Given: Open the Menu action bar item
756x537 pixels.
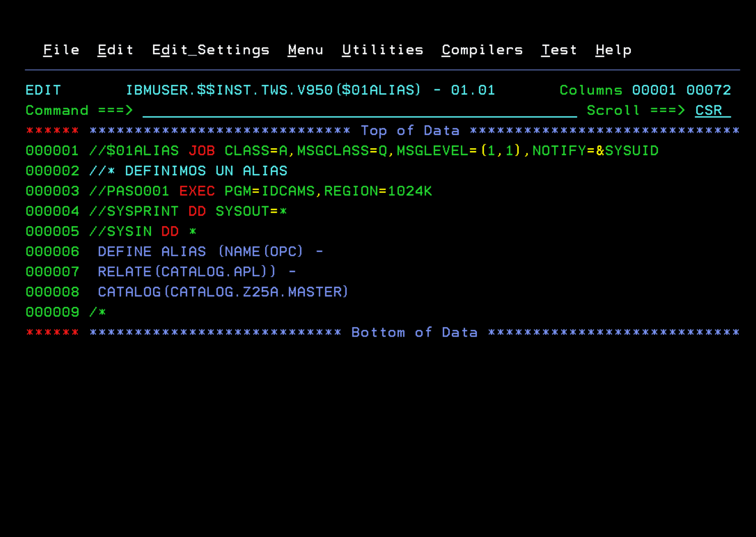Looking at the screenshot, I should pyautogui.click(x=305, y=49).
